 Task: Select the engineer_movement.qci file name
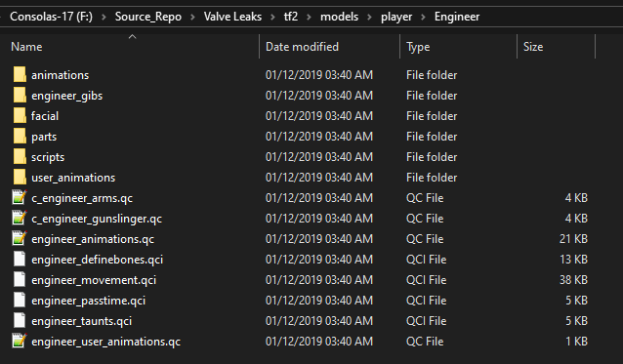pos(94,280)
